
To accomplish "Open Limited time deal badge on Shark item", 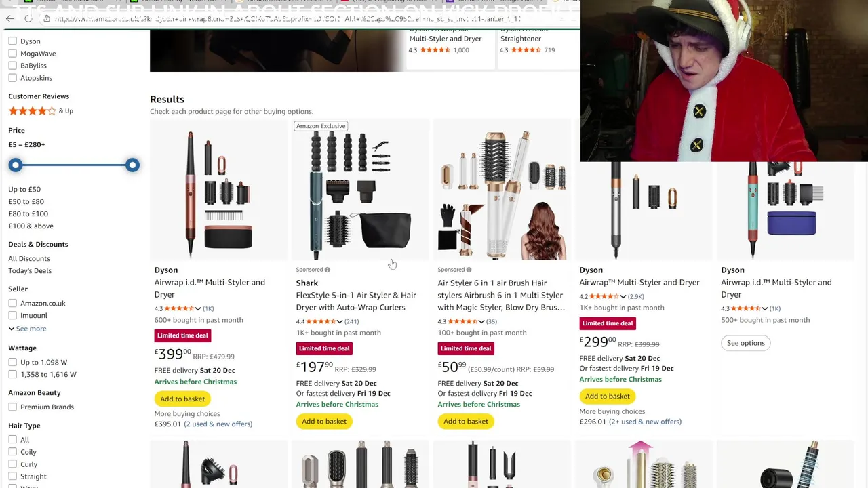I will [x=324, y=348].
